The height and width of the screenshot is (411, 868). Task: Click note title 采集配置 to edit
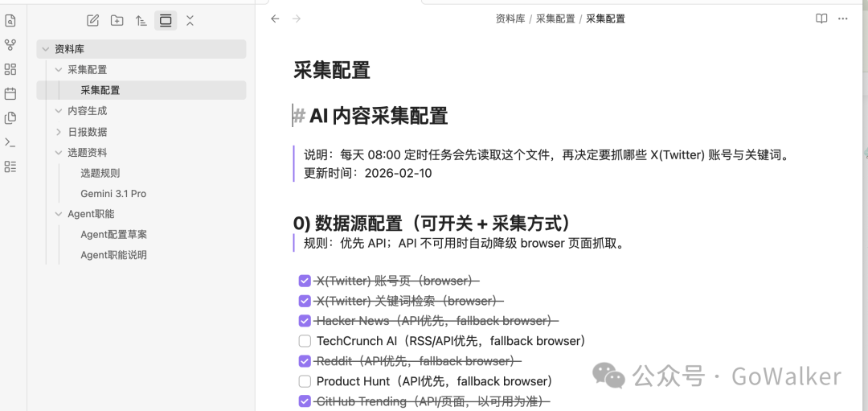pyautogui.click(x=332, y=70)
